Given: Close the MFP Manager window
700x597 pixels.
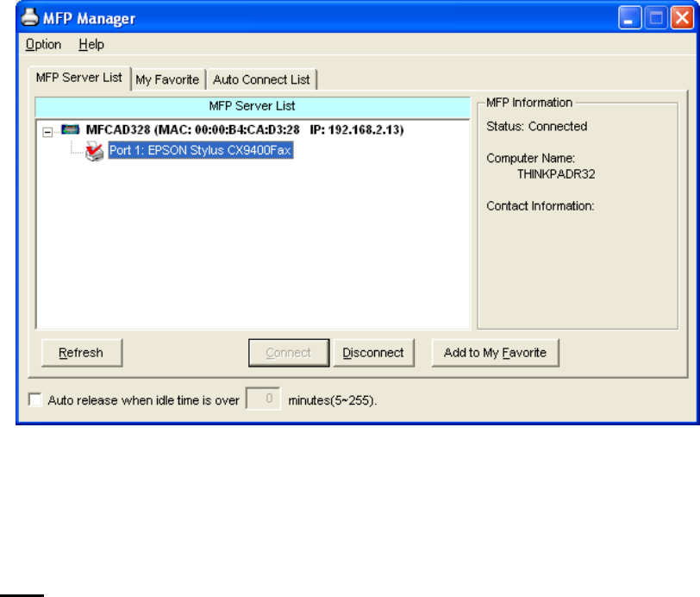Looking at the screenshot, I should (682, 18).
